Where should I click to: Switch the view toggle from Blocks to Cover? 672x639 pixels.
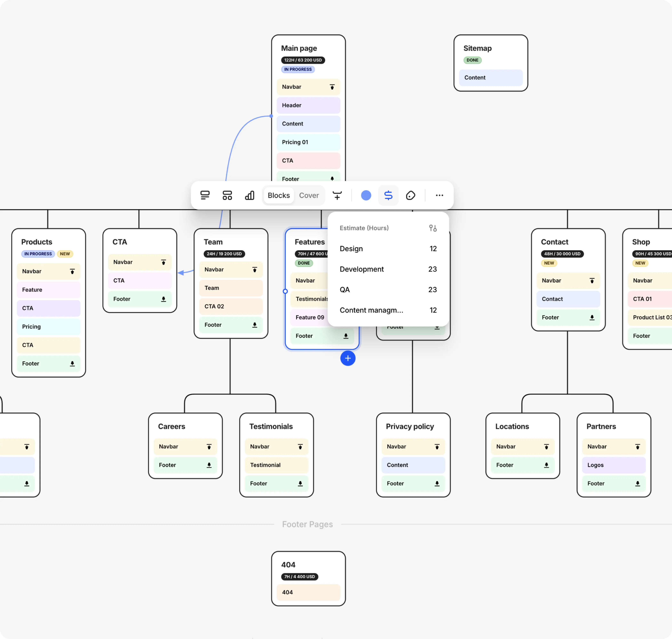click(308, 195)
